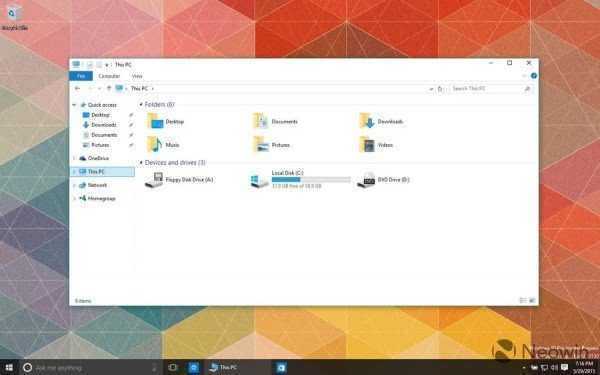600x375 pixels.
Task: Select DVD Drive (D:)
Action: click(383, 179)
